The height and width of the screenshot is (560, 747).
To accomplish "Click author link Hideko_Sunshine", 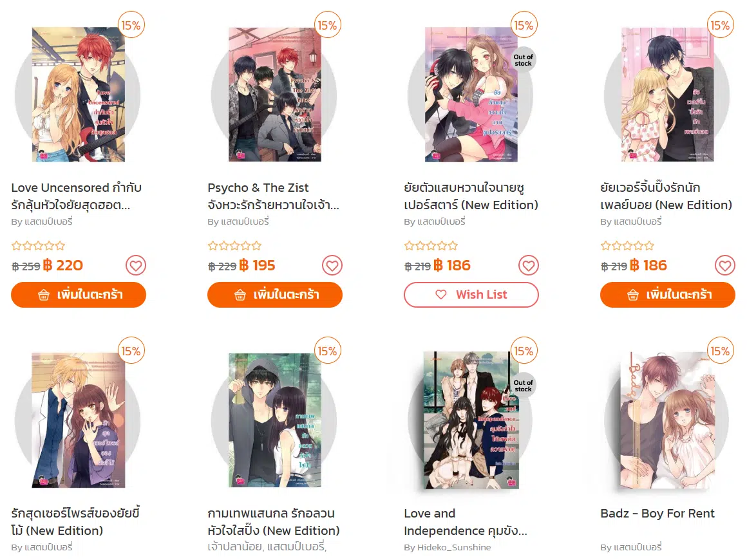I will (x=454, y=547).
